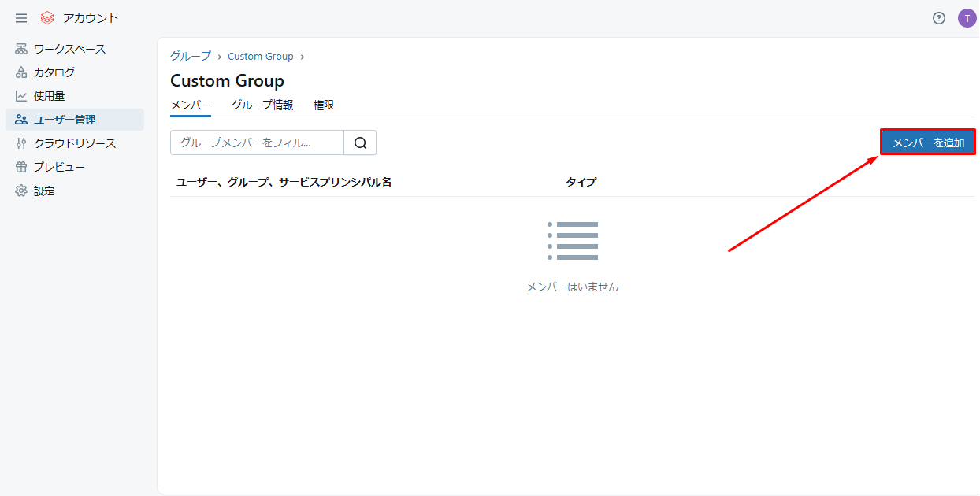
Task: Click the Databricks logo icon
Action: point(47,18)
